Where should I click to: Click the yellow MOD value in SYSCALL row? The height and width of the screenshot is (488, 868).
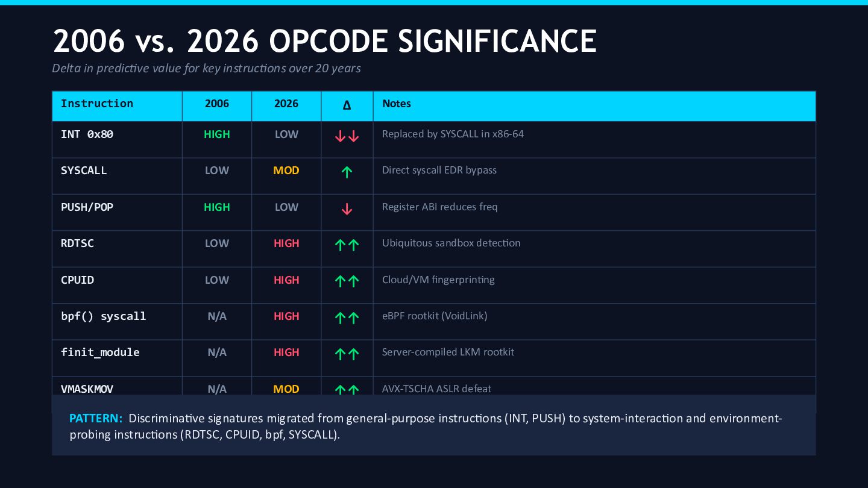click(286, 170)
